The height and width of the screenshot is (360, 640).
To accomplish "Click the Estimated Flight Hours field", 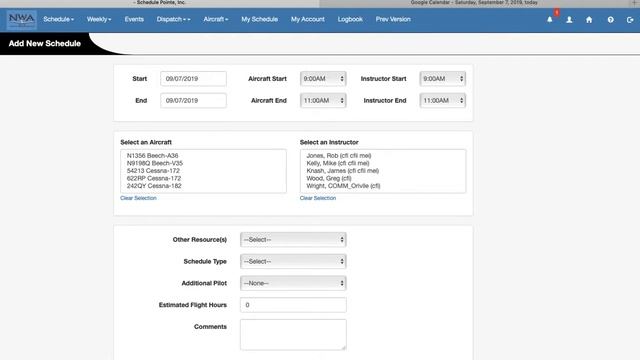I will pyautogui.click(x=293, y=305).
